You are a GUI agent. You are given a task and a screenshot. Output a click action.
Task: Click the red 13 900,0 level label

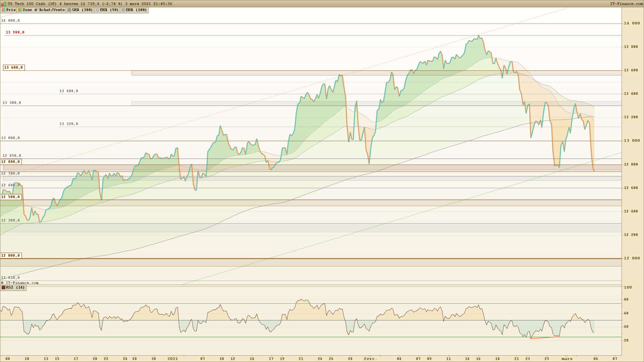click(15, 33)
